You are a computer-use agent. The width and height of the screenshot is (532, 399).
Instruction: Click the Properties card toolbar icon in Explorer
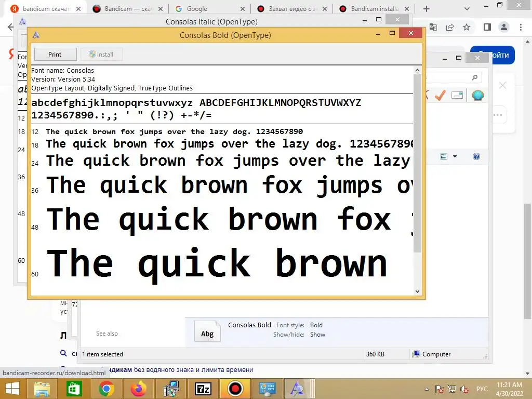[x=457, y=96]
